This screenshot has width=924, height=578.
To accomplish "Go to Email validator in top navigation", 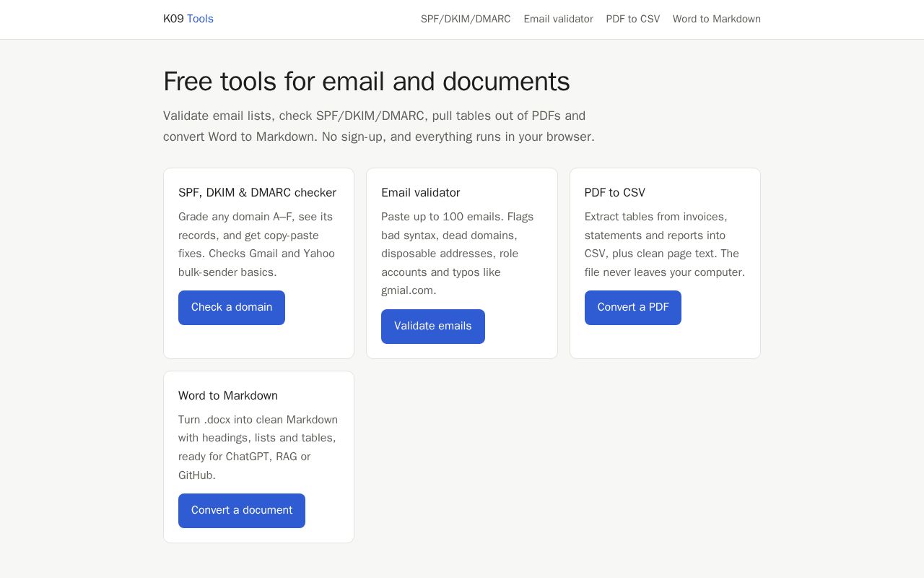I will point(558,19).
